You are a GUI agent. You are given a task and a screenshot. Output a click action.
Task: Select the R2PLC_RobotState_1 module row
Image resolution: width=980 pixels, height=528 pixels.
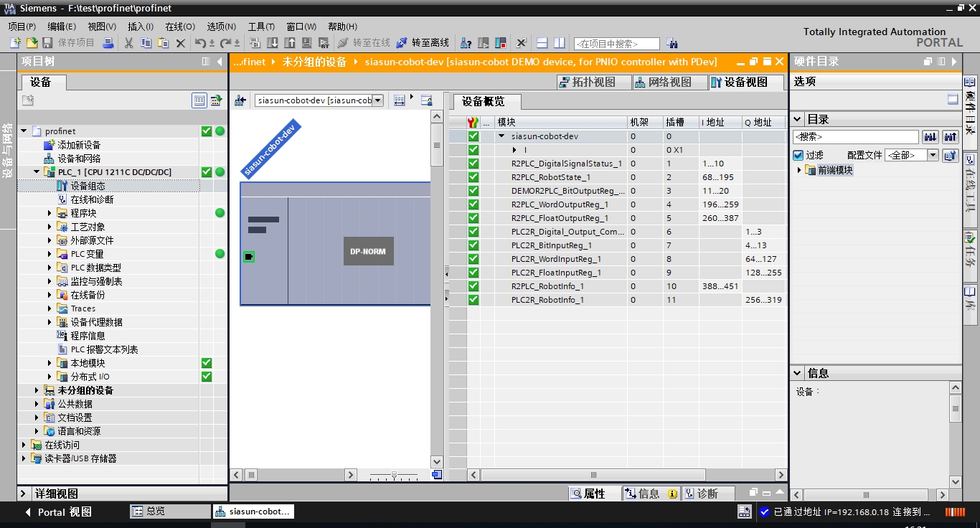click(617, 177)
